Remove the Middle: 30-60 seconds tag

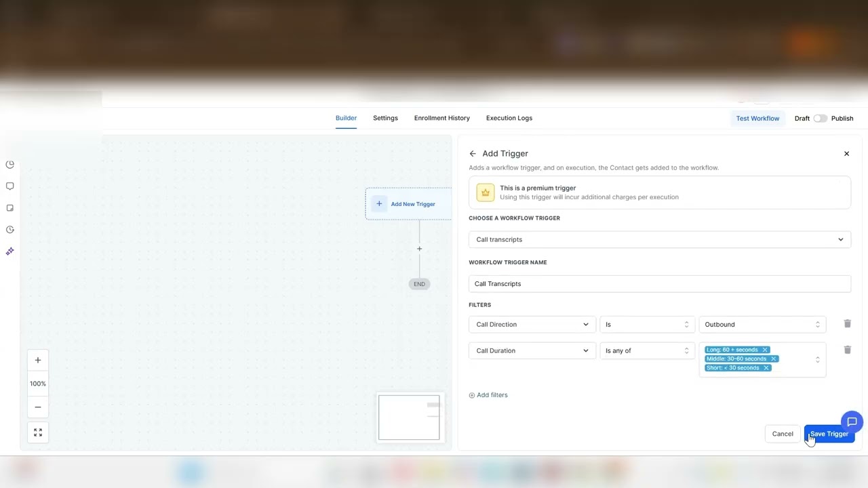(773, 359)
